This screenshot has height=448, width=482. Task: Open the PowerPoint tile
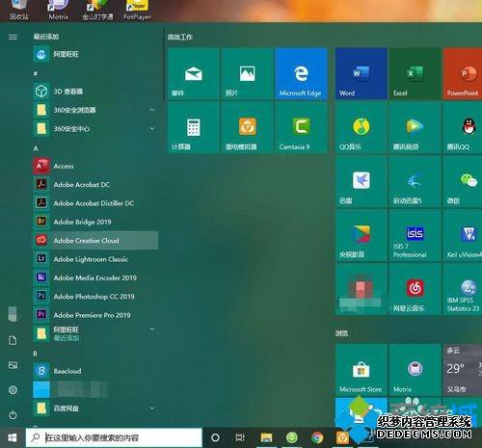pos(463,73)
